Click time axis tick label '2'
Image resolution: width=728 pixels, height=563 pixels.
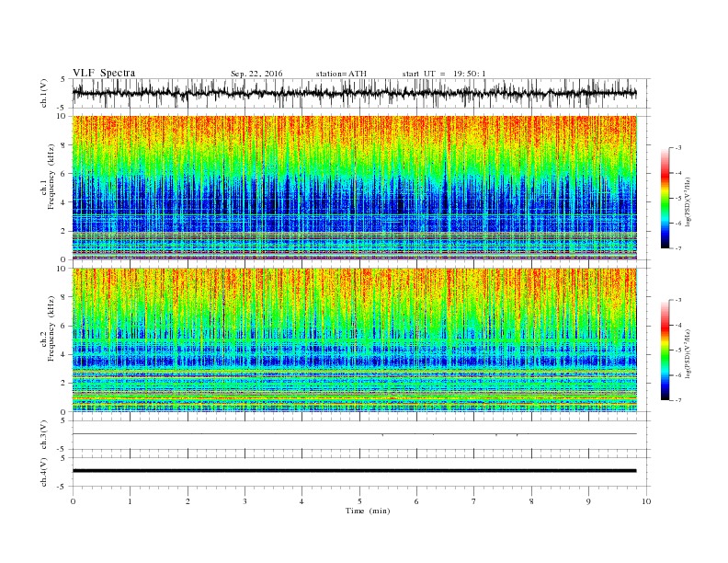click(x=188, y=501)
